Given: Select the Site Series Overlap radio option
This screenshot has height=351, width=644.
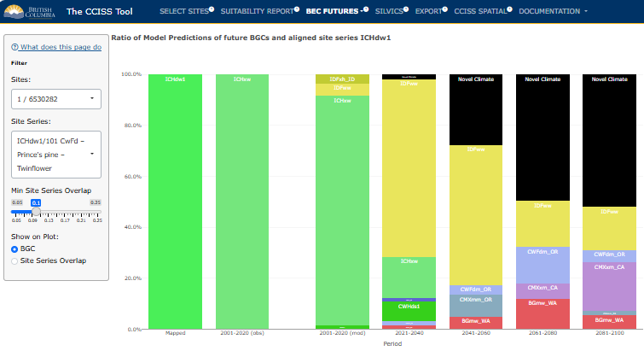Looking at the screenshot, I should (15, 261).
